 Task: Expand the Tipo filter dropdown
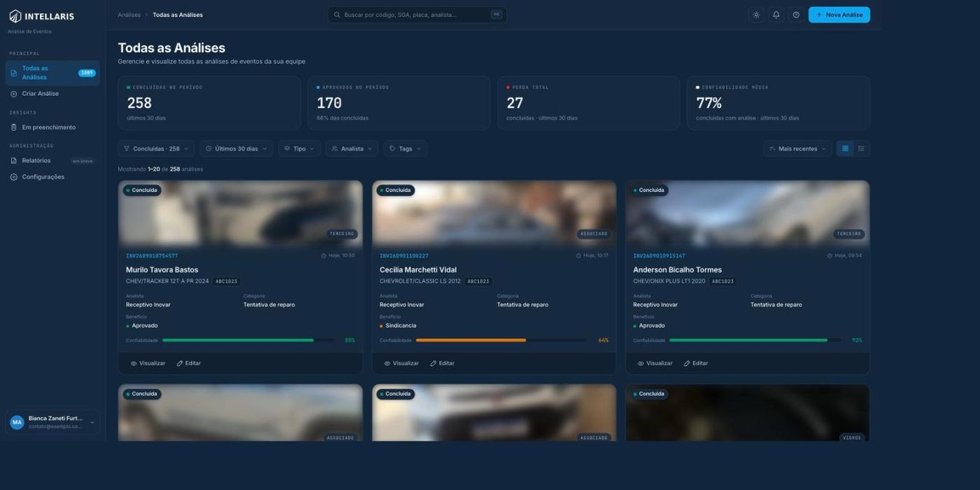[300, 148]
